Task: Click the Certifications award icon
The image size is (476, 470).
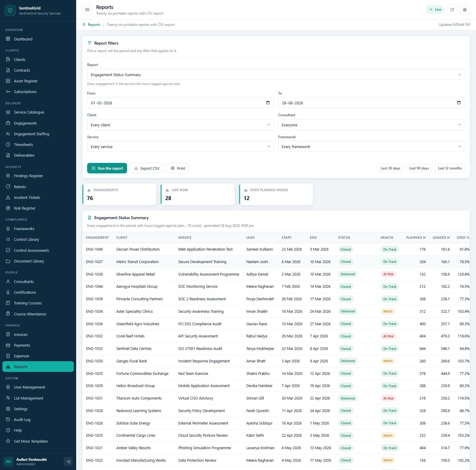Action: click(8, 292)
